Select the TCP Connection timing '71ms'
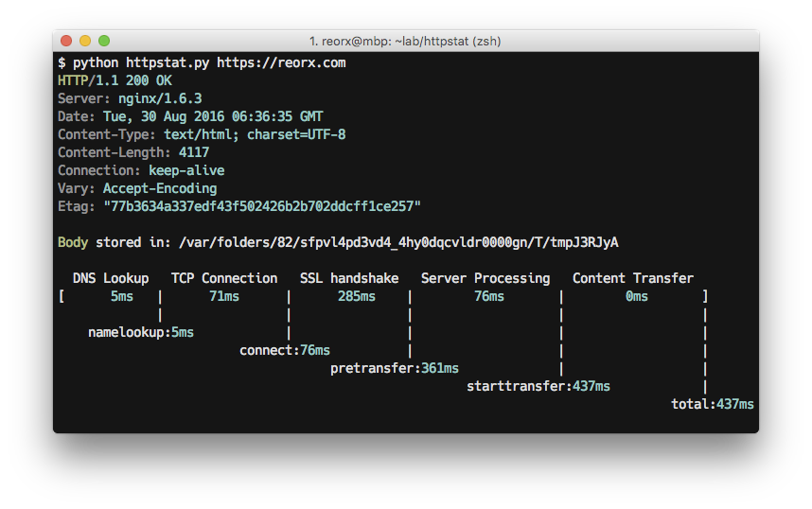 [x=224, y=296]
